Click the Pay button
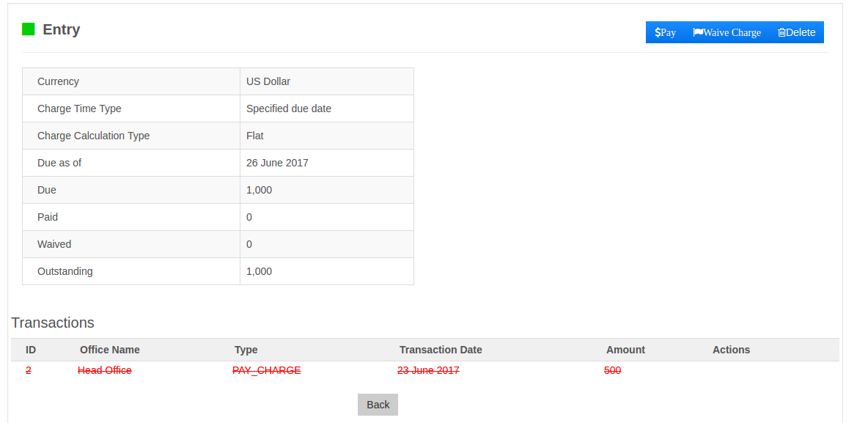The image size is (868, 423). [665, 32]
